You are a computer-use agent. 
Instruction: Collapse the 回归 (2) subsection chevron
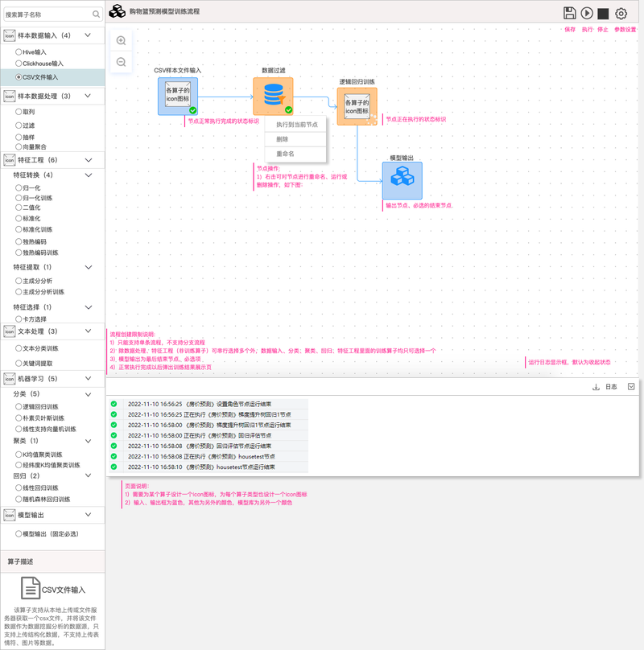click(x=88, y=475)
